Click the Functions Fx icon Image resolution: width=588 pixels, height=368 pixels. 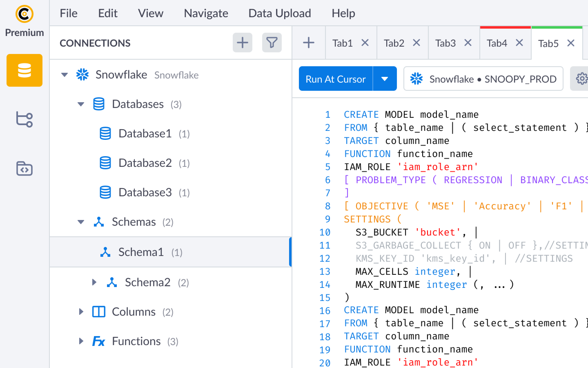pyautogui.click(x=99, y=341)
